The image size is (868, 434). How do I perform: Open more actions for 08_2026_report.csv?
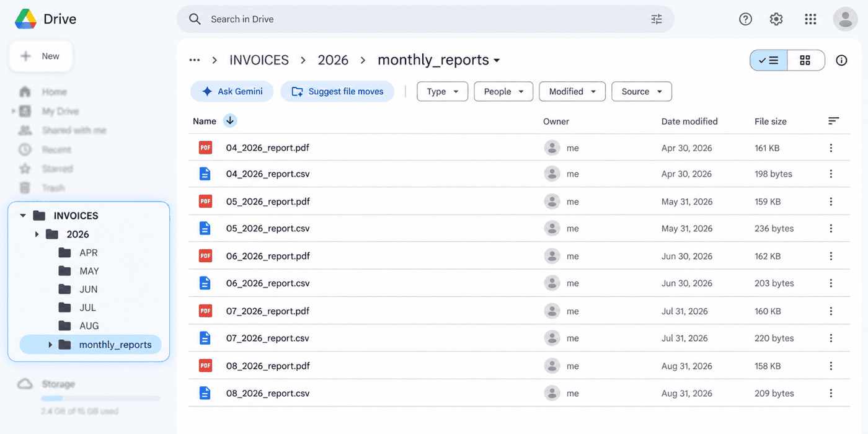(831, 393)
